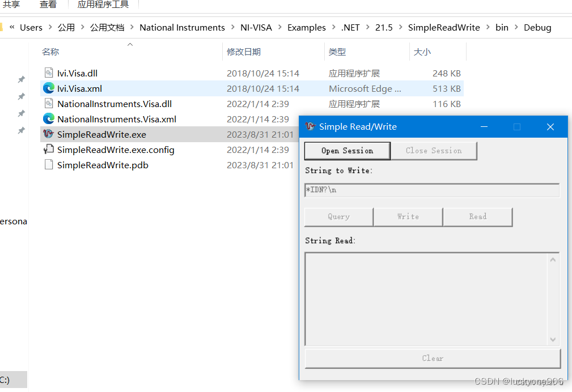Expand the chevron after NI-VISA in path
Image resolution: width=572 pixels, height=392 pixels.
click(x=280, y=27)
